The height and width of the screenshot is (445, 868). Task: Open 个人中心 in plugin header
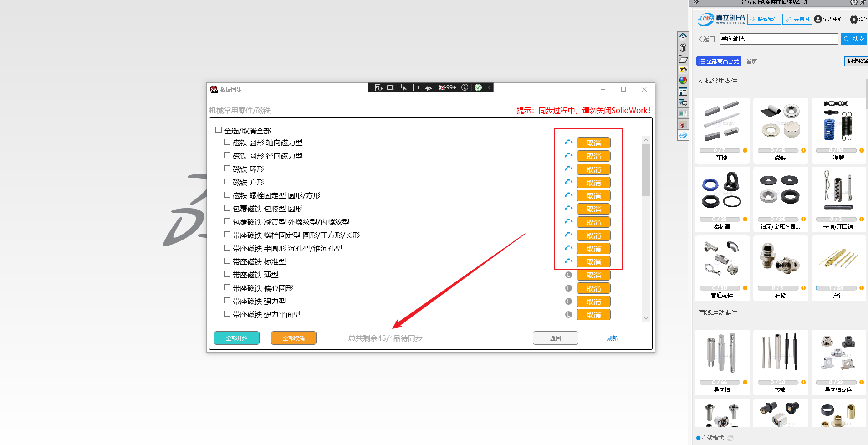coord(828,20)
